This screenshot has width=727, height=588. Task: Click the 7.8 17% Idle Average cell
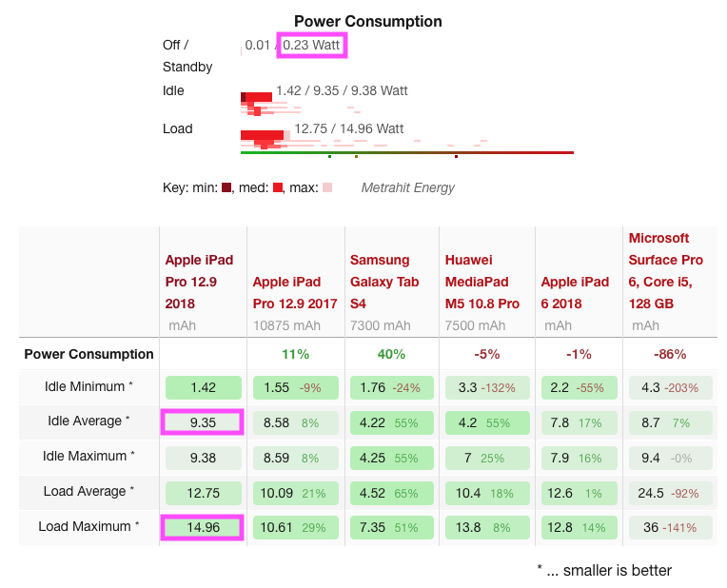pyautogui.click(x=580, y=422)
